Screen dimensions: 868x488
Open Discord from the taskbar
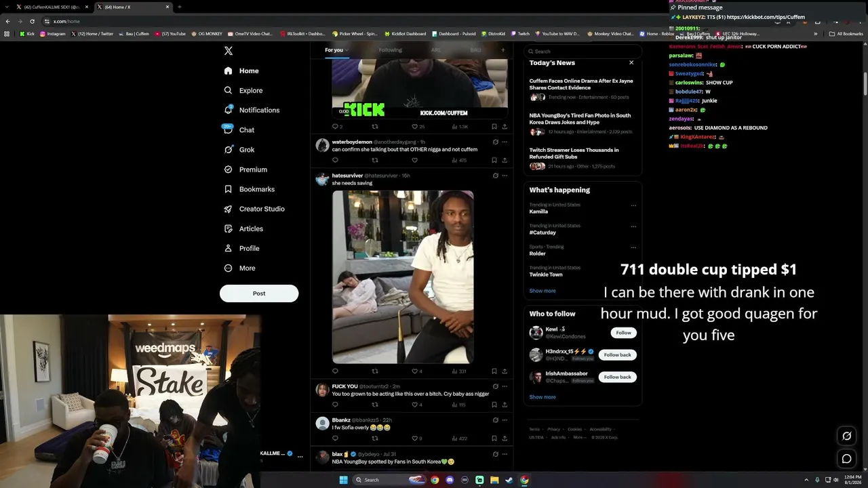pos(450,480)
